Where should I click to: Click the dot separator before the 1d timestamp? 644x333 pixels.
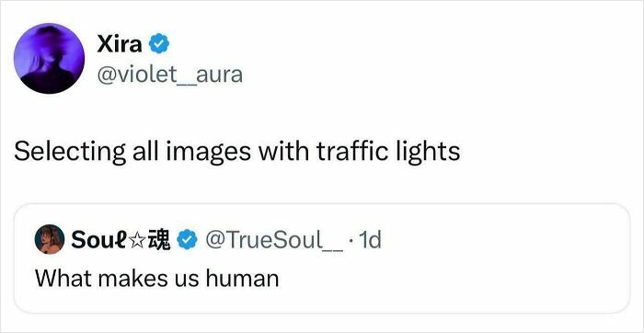point(351,241)
